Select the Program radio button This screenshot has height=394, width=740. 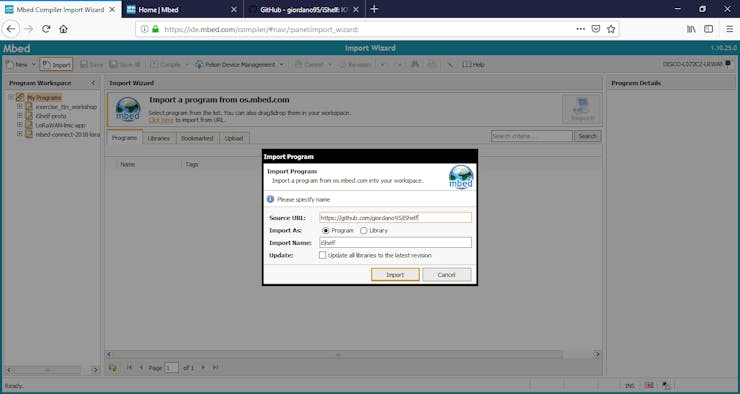(326, 231)
